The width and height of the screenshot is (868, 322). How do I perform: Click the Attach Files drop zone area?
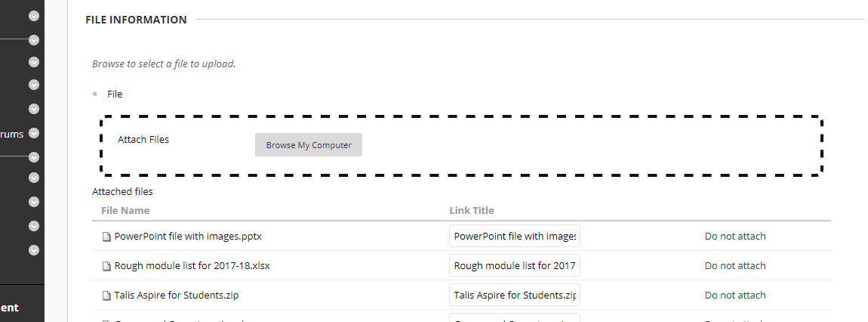pyautogui.click(x=461, y=146)
